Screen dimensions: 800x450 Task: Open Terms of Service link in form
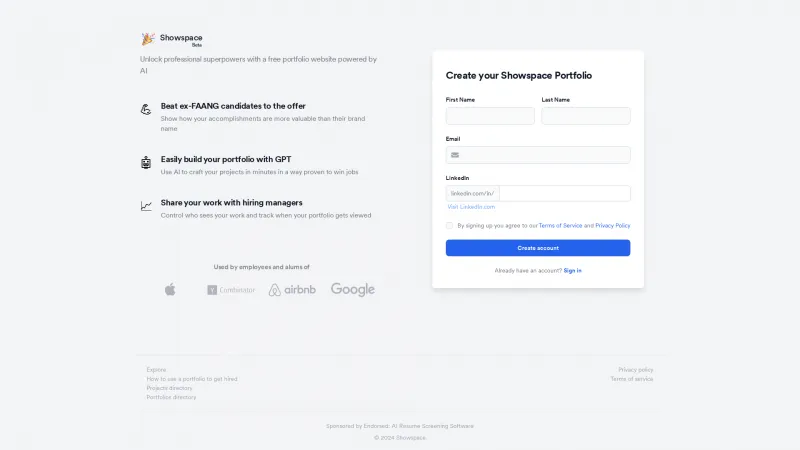560,226
